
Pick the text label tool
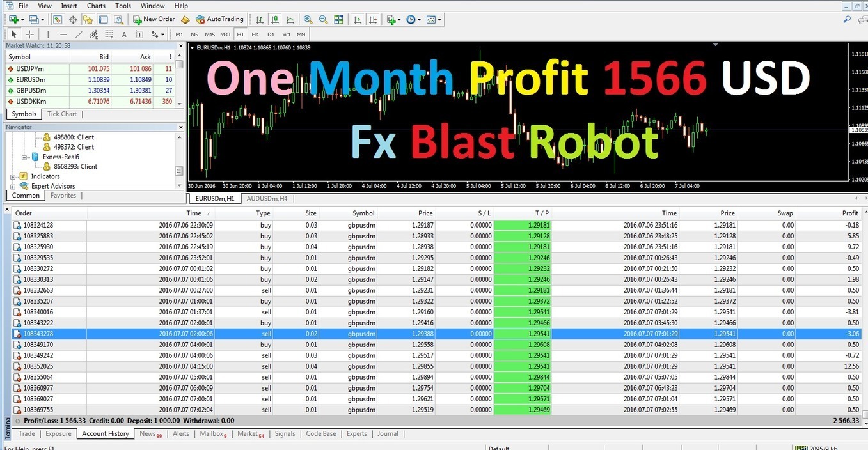click(x=124, y=35)
